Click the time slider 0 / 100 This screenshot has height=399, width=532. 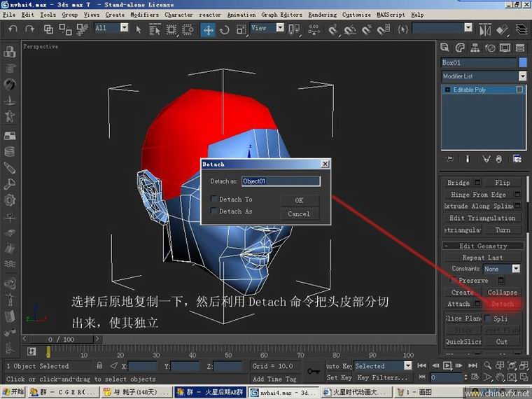pos(61,339)
